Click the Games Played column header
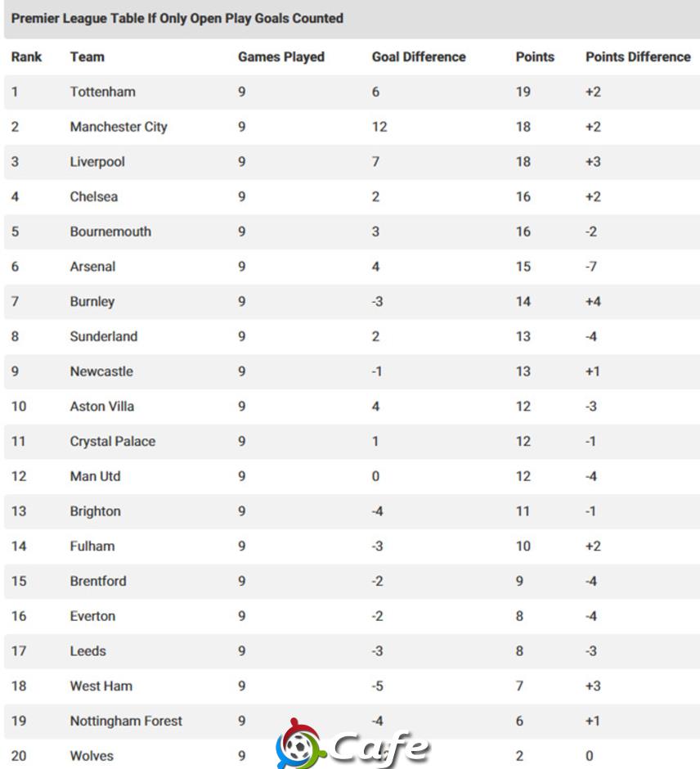The width and height of the screenshot is (700, 769). 281,57
